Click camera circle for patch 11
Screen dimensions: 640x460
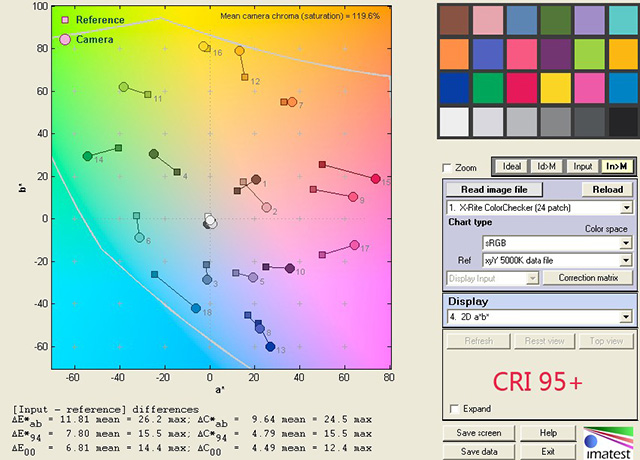tap(124, 87)
